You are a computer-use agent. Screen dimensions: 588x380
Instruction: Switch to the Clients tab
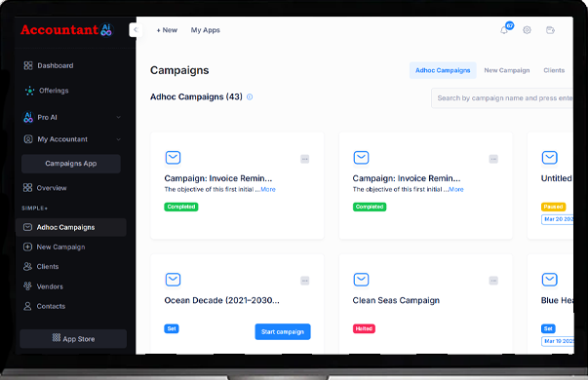click(554, 70)
